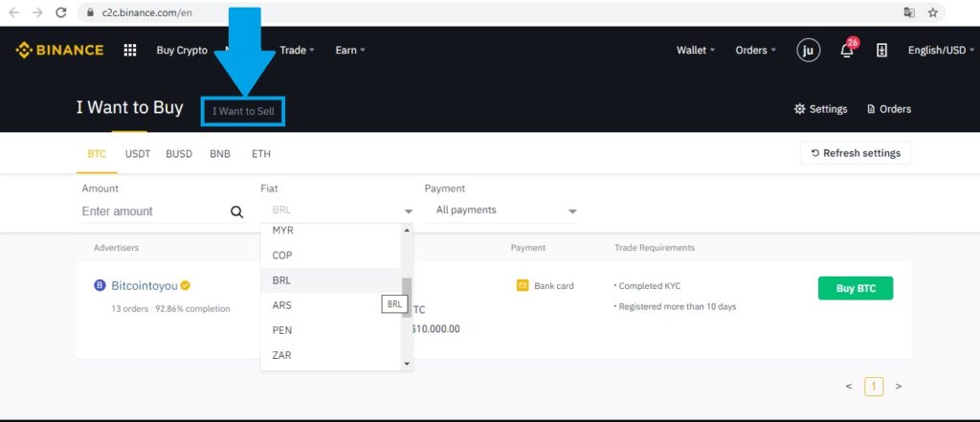The image size is (980, 422).
Task: Select ARS in the fiat list
Action: pos(330,305)
